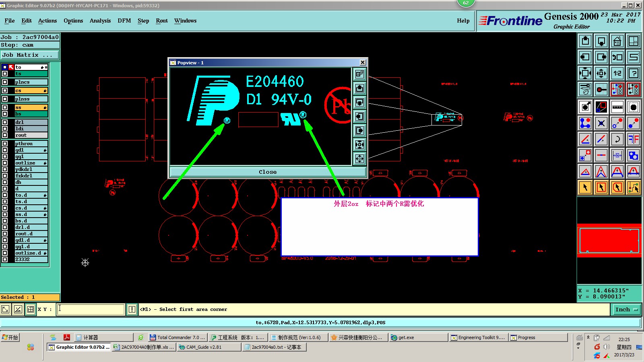
Task: Toggle visibility checkbox for layer ss
Action: tap(5, 107)
